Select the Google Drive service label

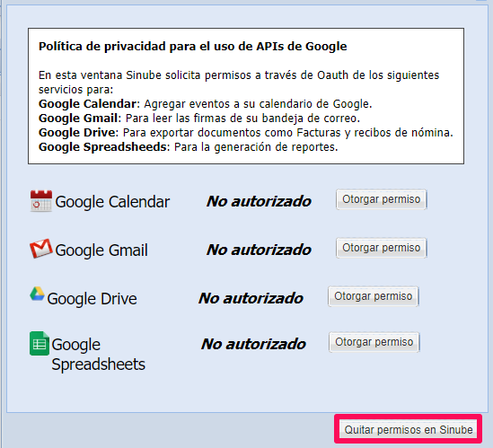click(x=92, y=299)
